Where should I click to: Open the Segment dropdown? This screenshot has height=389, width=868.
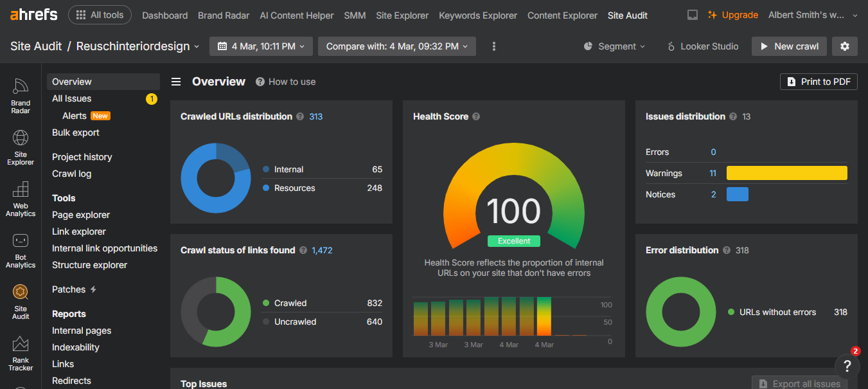click(x=614, y=46)
